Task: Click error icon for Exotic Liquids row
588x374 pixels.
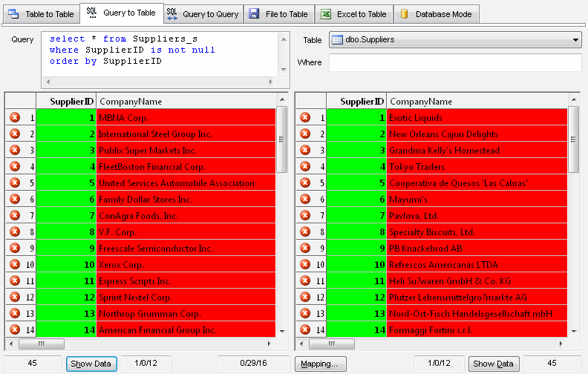Action: tap(305, 118)
